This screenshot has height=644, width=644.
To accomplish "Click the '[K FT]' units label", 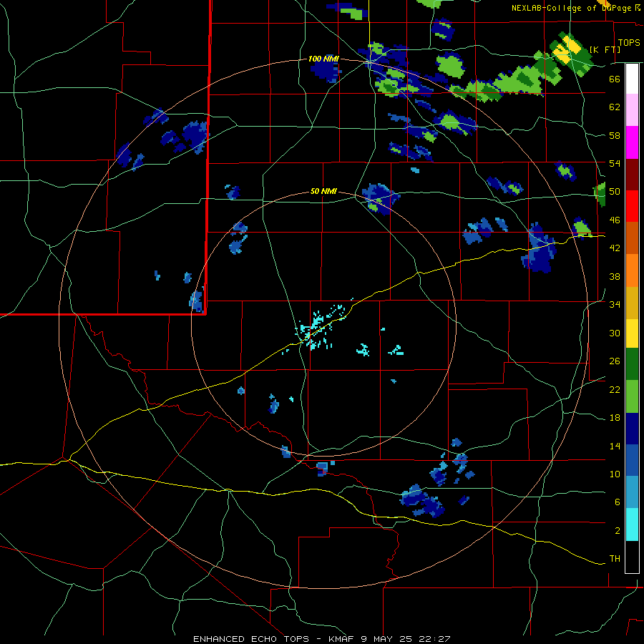I will 605,49.
